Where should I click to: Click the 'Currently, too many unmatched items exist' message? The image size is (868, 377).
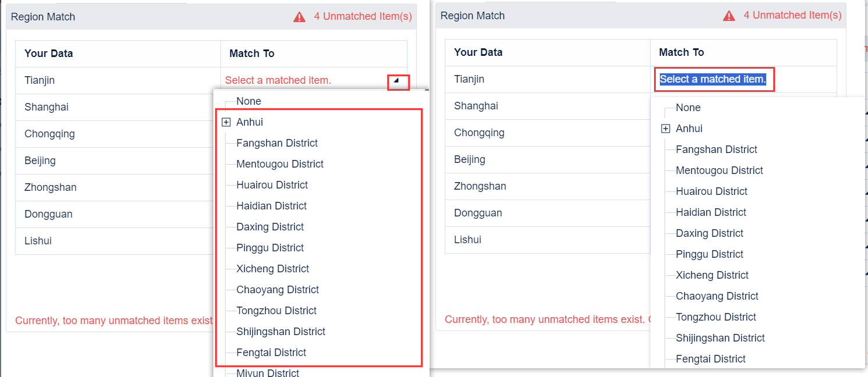(114, 321)
